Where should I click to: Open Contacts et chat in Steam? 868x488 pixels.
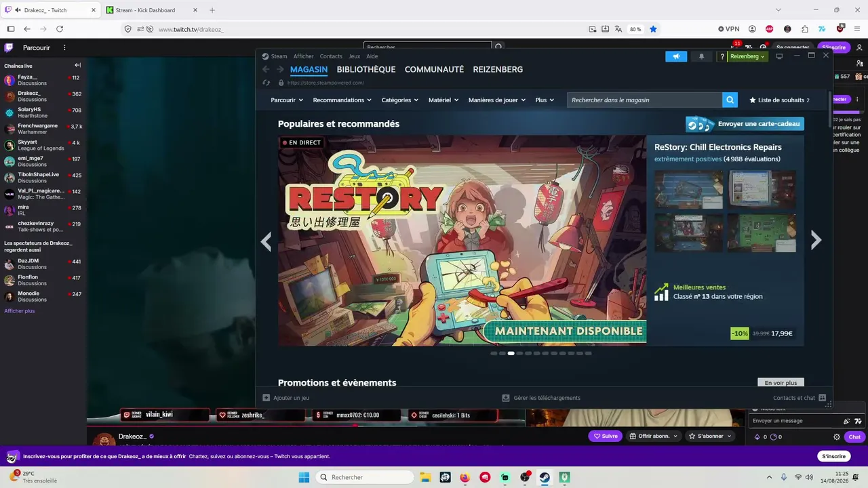point(800,398)
